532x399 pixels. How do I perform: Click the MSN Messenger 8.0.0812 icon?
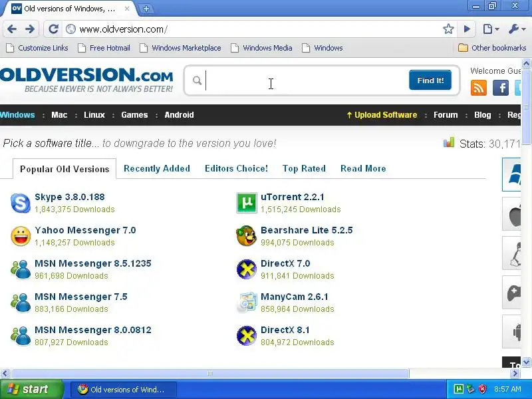pos(21,336)
